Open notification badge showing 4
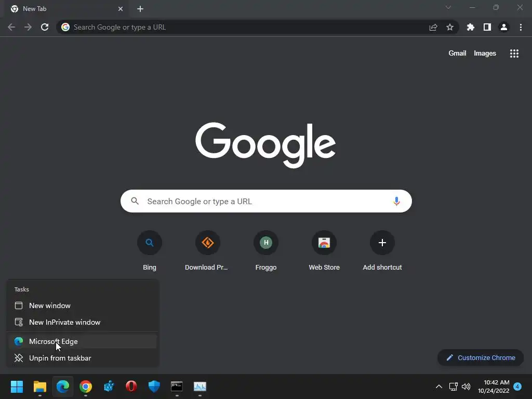532x399 pixels. (x=517, y=387)
